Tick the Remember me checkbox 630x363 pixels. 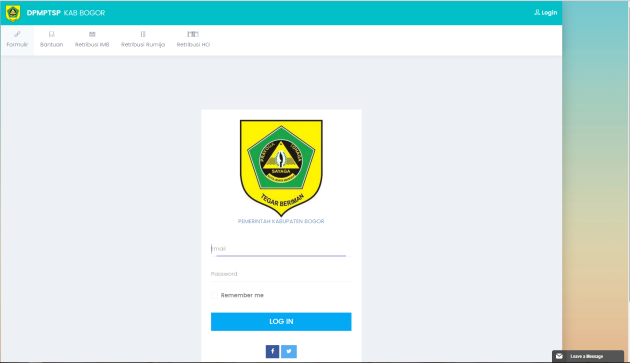tap(215, 295)
